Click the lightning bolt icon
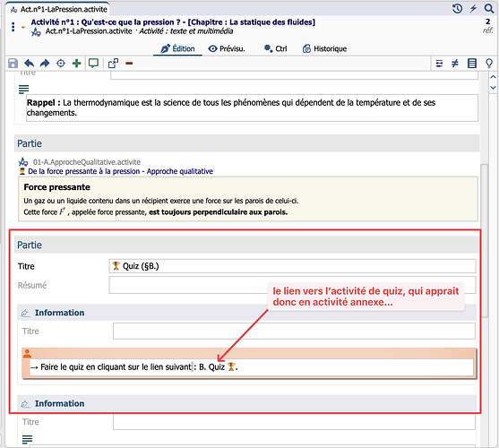 473,9
